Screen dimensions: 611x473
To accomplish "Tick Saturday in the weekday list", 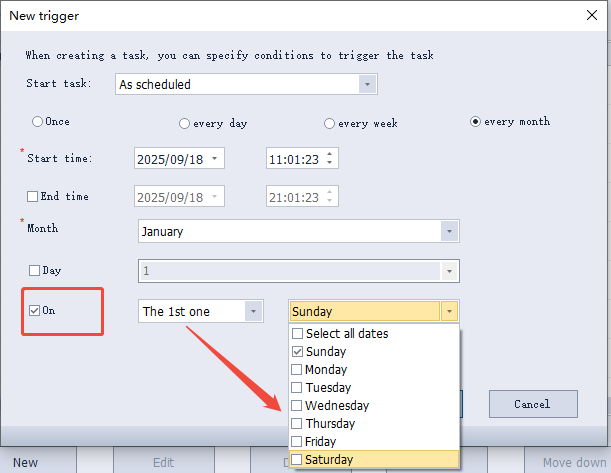I will (297, 460).
